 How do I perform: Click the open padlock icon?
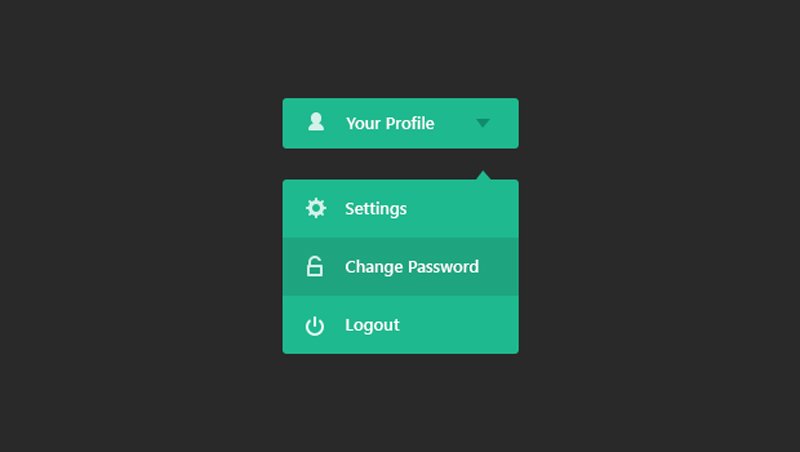tap(315, 266)
